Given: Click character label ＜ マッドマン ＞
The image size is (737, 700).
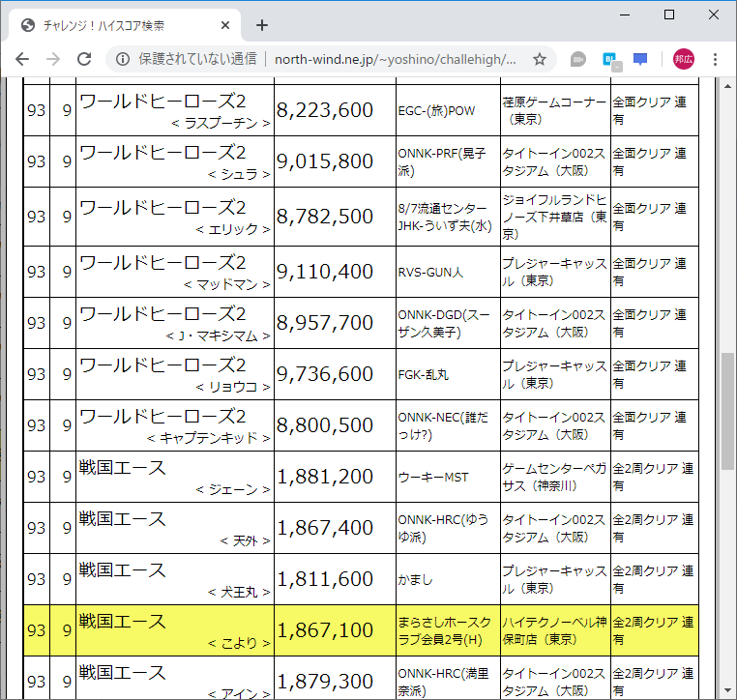Looking at the screenshot, I should [227, 284].
